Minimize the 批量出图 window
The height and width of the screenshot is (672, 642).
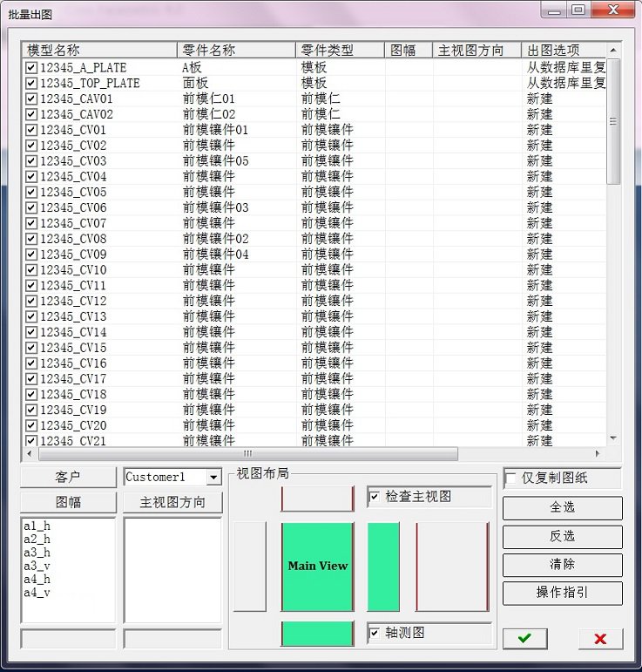(x=554, y=10)
